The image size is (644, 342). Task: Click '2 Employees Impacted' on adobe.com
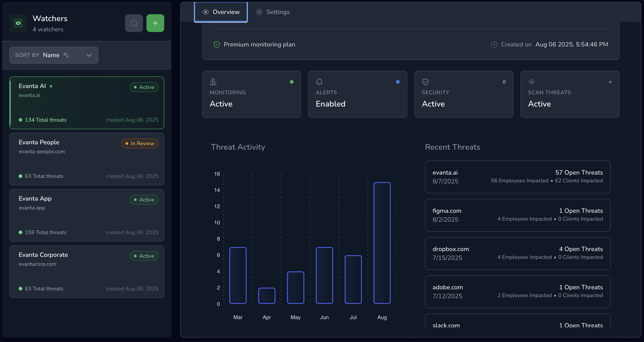(x=525, y=295)
